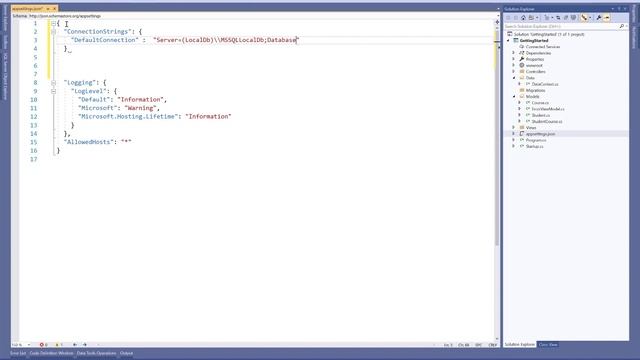
Task: Click the editor split-window handle above scrollbar
Action: pyautogui.click(x=497, y=22)
